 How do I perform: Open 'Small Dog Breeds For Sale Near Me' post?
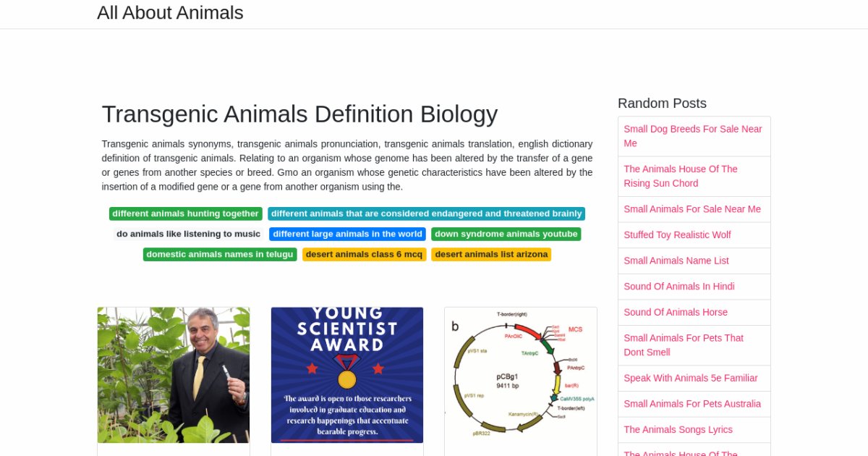coord(693,136)
